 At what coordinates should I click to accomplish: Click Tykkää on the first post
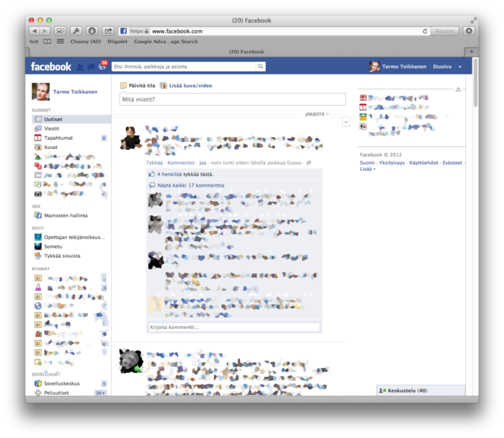(154, 163)
